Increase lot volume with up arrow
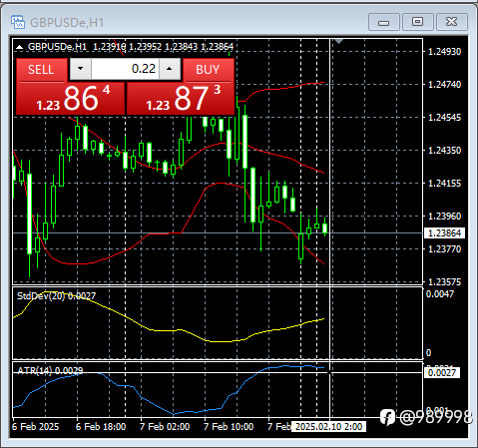 [x=170, y=69]
